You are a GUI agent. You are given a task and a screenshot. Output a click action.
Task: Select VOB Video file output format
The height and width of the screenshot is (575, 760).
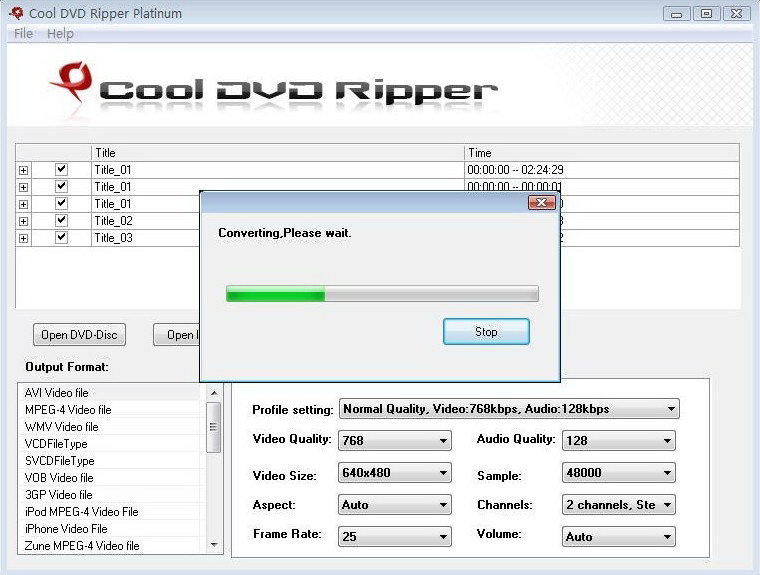[x=111, y=478]
